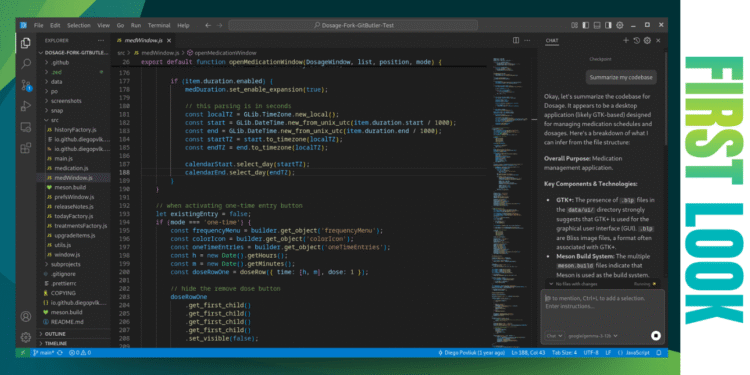Expand the .zed folder

point(74,72)
